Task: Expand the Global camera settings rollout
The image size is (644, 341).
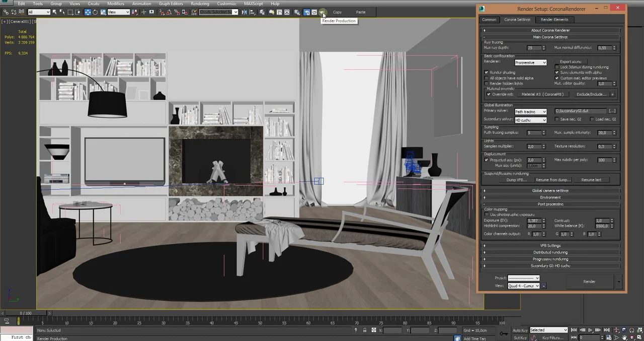Action: (550, 190)
